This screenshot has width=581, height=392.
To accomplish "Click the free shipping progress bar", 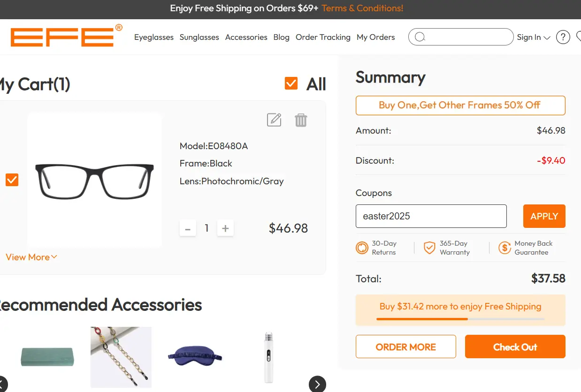I will click(x=460, y=319).
